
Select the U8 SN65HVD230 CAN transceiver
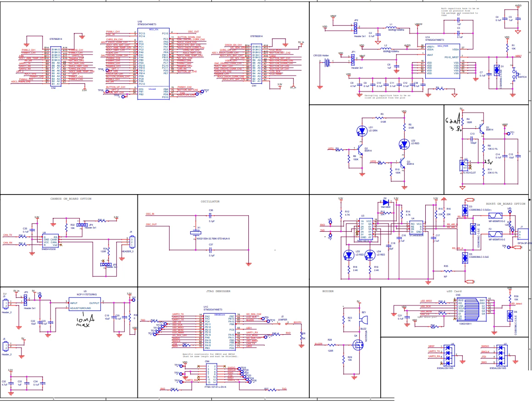pos(50,241)
